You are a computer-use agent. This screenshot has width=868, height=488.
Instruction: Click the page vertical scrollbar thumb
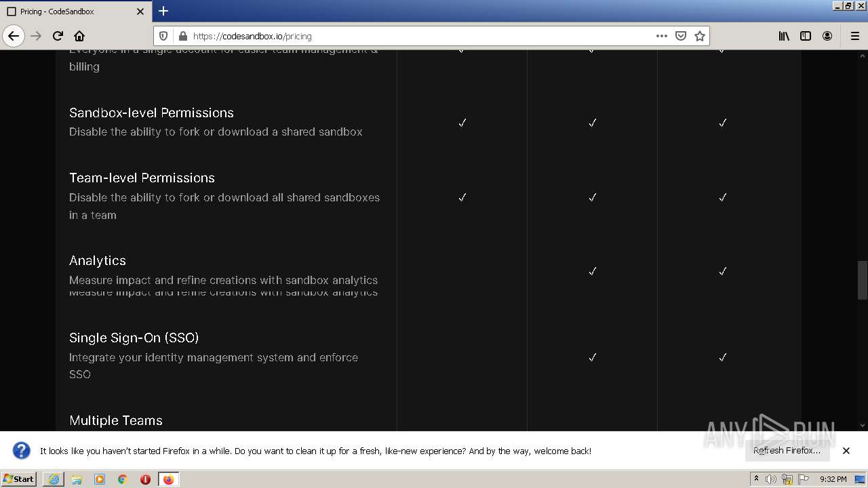[x=863, y=280]
